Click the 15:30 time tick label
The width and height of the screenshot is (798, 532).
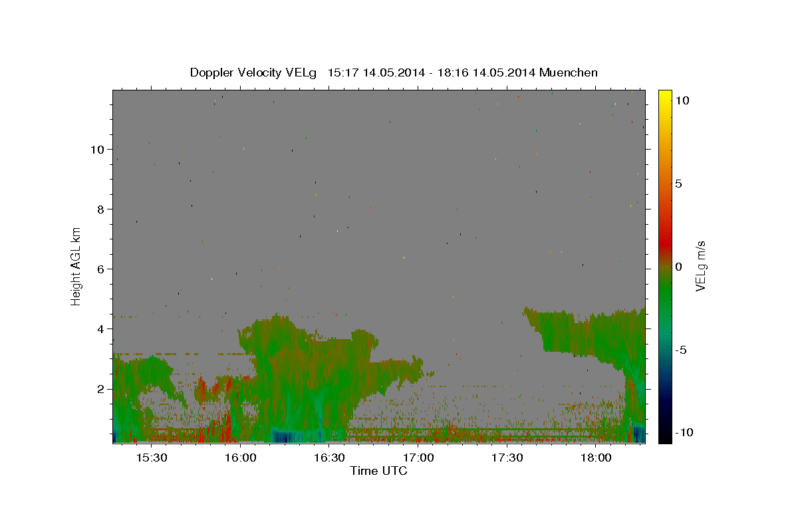[152, 458]
